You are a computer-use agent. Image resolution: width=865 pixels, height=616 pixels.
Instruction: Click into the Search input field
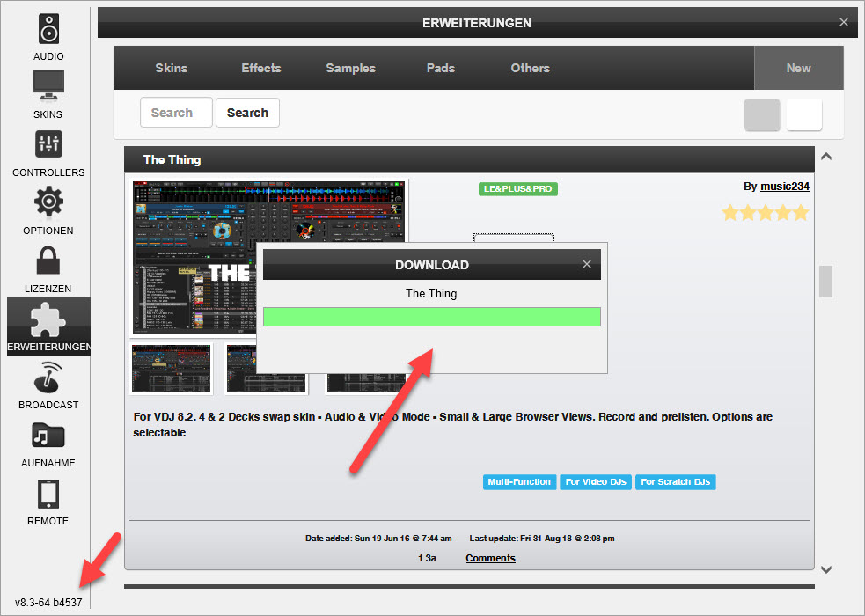coord(176,113)
